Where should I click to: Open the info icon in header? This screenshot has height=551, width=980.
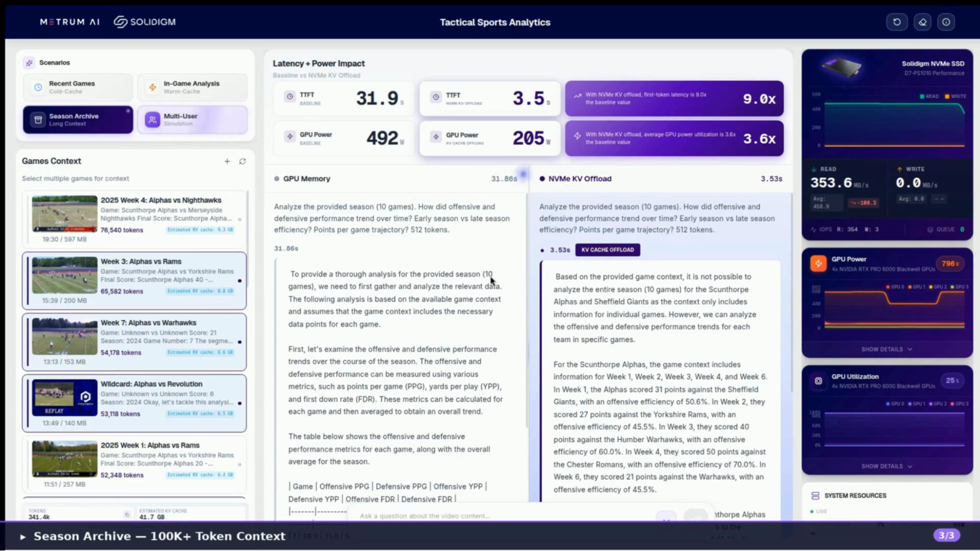click(x=946, y=22)
